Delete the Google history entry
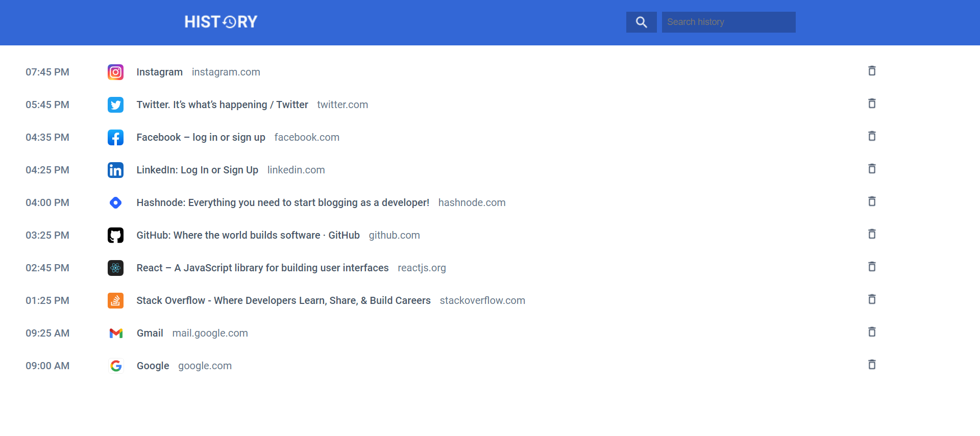 [872, 365]
